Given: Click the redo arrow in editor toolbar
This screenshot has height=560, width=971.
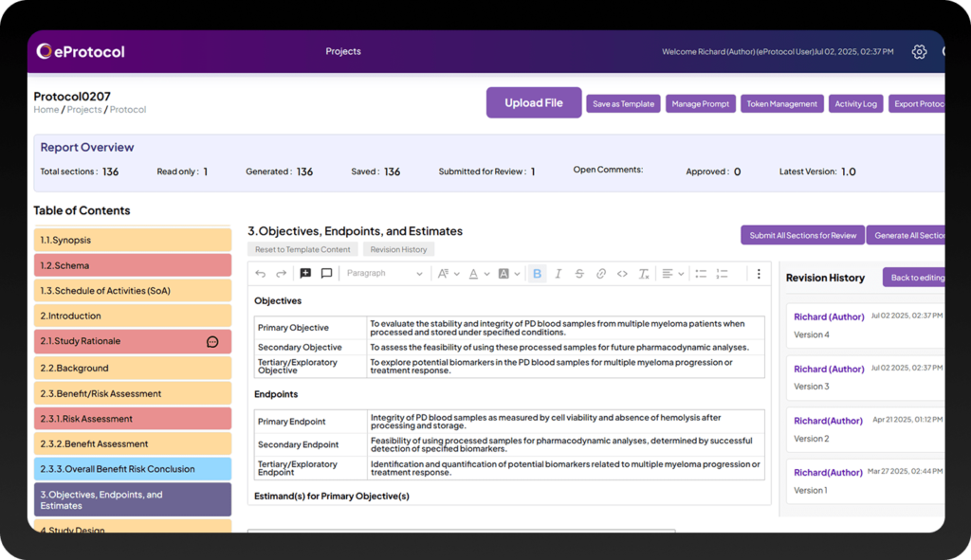Looking at the screenshot, I should point(282,274).
